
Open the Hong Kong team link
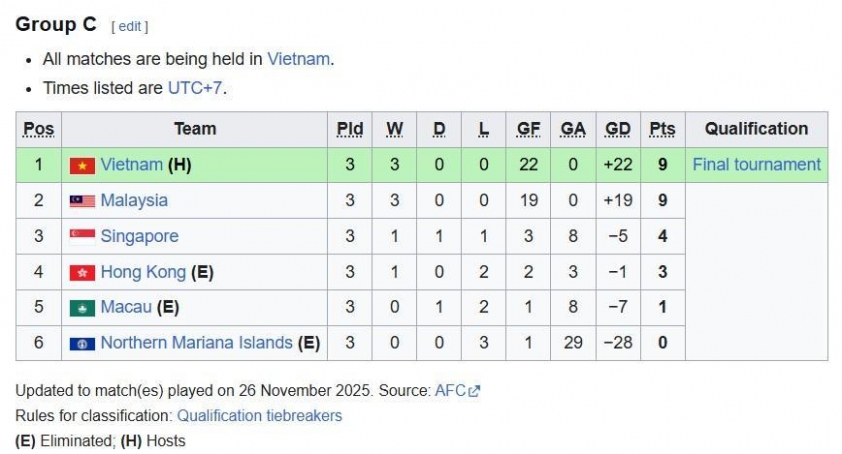pyautogui.click(x=143, y=273)
